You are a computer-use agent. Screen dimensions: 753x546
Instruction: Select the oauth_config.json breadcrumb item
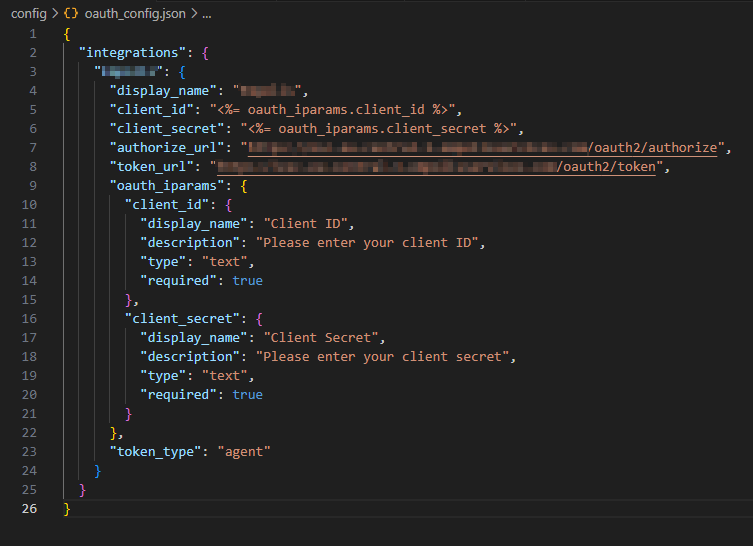tap(132, 14)
